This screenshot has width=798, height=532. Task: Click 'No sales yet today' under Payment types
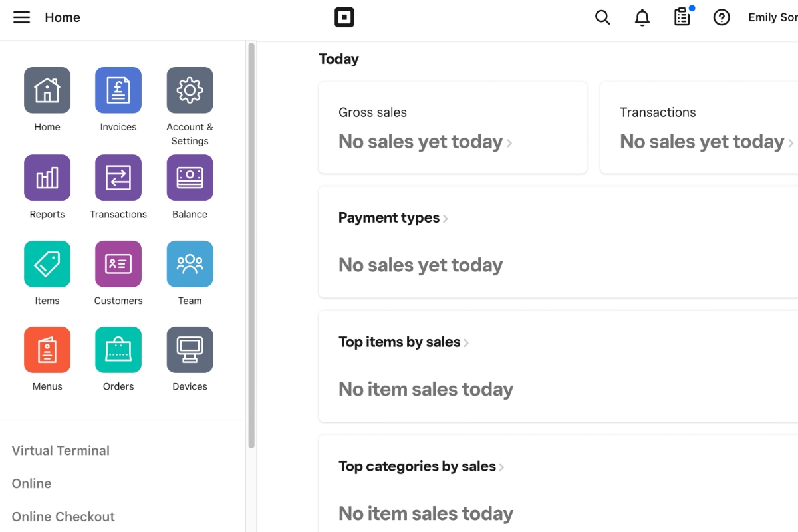coord(420,265)
